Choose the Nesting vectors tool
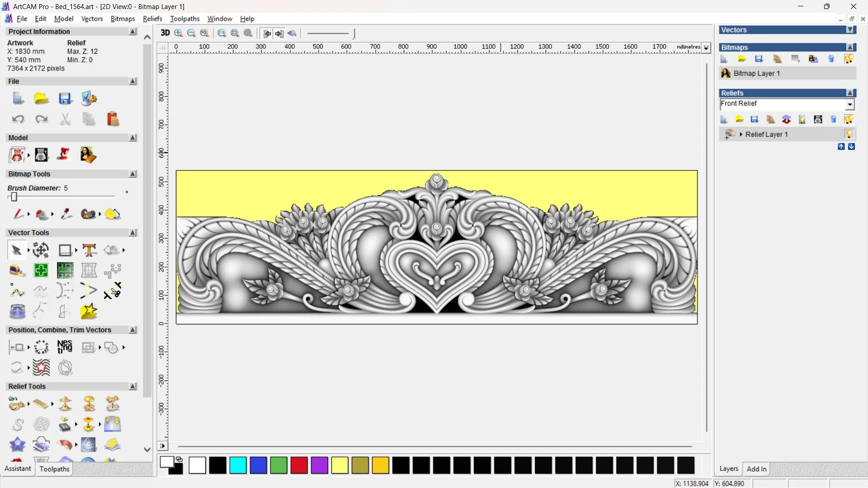The image size is (868, 488). (x=65, y=347)
